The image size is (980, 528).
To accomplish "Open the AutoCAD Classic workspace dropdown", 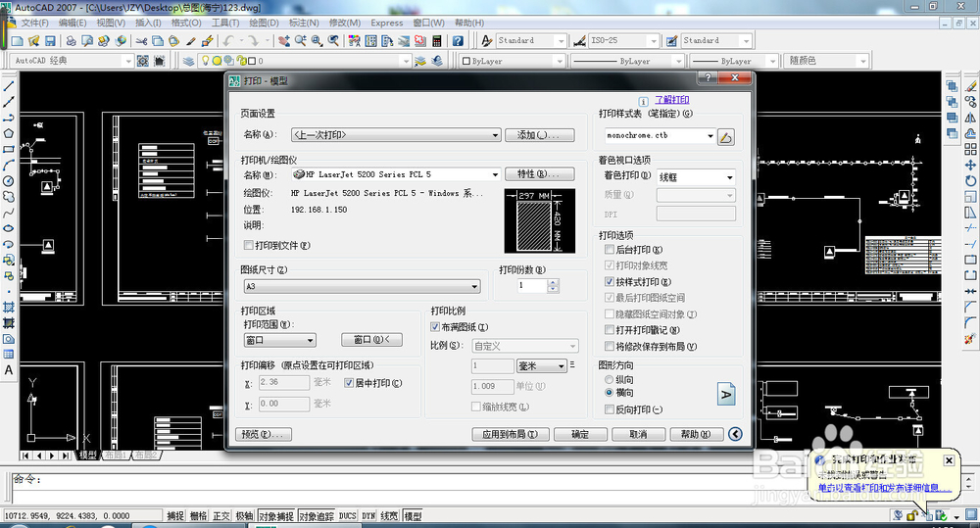I will tap(73, 61).
